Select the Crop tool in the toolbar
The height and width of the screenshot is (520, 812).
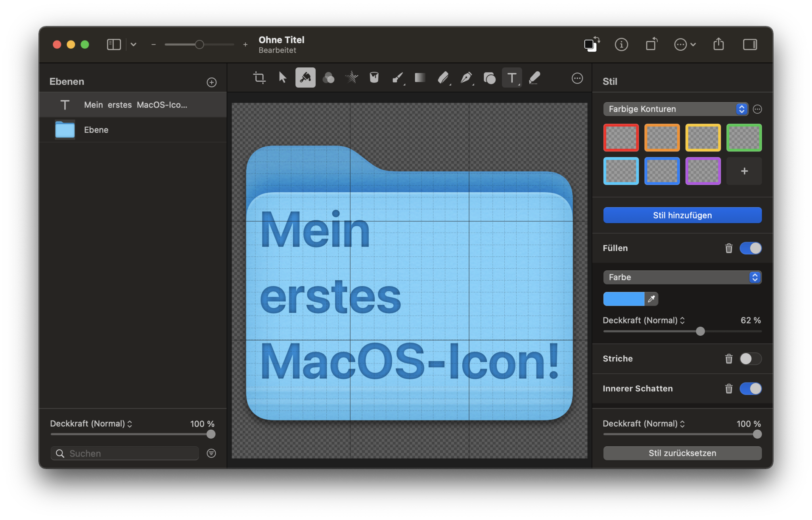tap(260, 78)
